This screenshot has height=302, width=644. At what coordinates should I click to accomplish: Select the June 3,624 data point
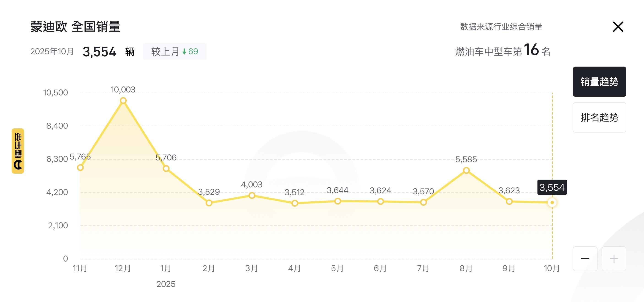[380, 201]
